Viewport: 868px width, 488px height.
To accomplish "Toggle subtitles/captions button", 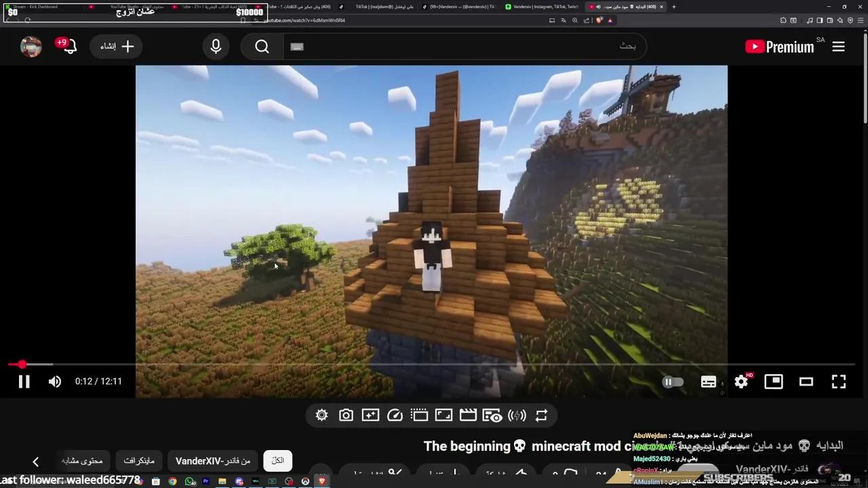I will [x=709, y=382].
